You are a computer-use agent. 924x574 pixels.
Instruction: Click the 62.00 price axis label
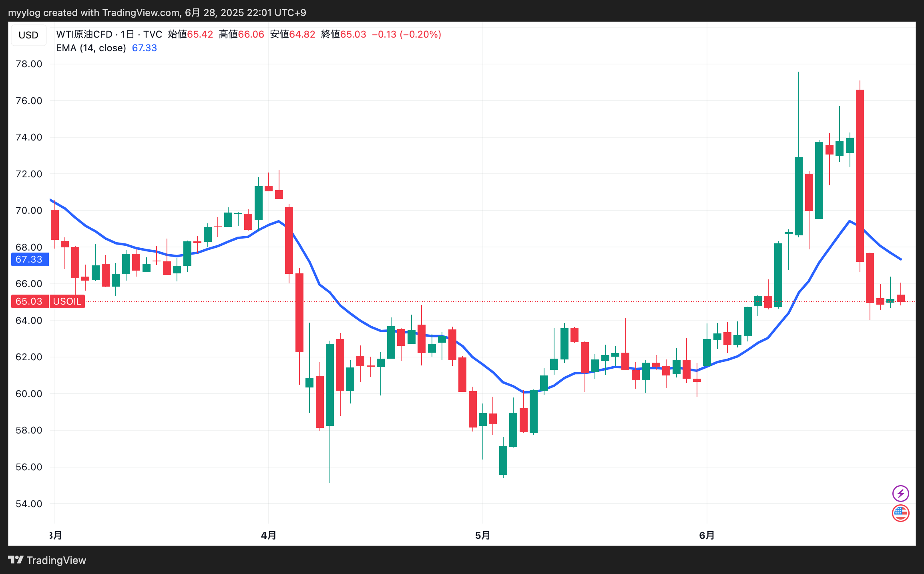tap(29, 357)
